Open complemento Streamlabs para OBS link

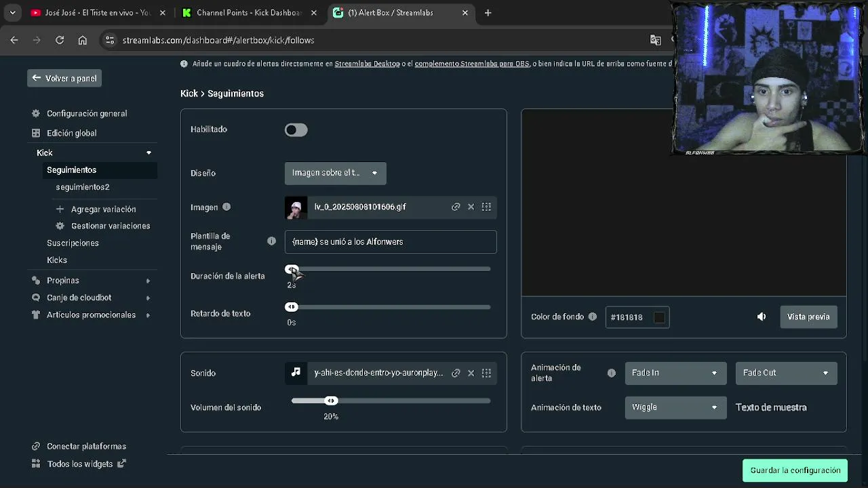[x=472, y=64]
